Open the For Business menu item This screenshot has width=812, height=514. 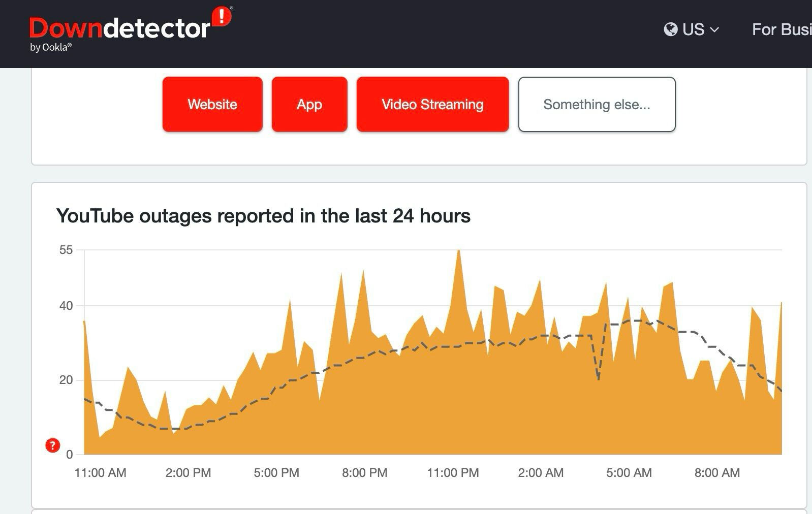781,29
